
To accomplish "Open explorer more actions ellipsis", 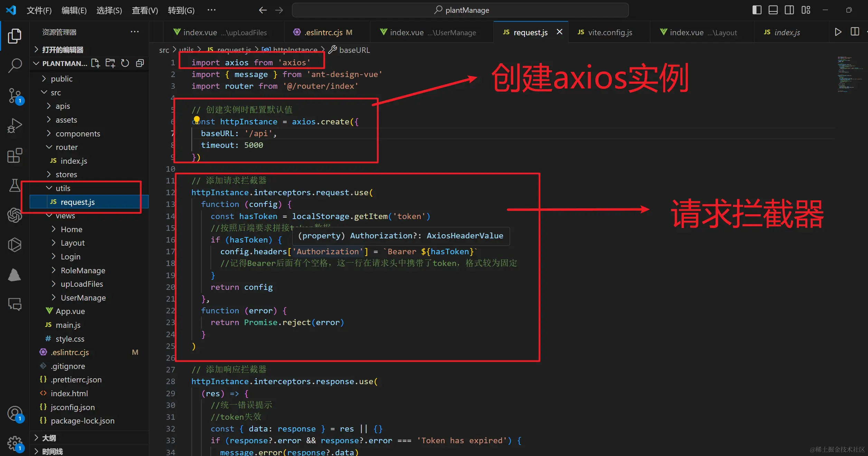I will (134, 32).
